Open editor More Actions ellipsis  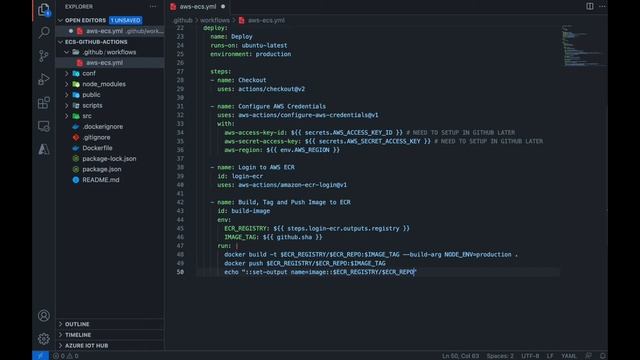tap(602, 6)
